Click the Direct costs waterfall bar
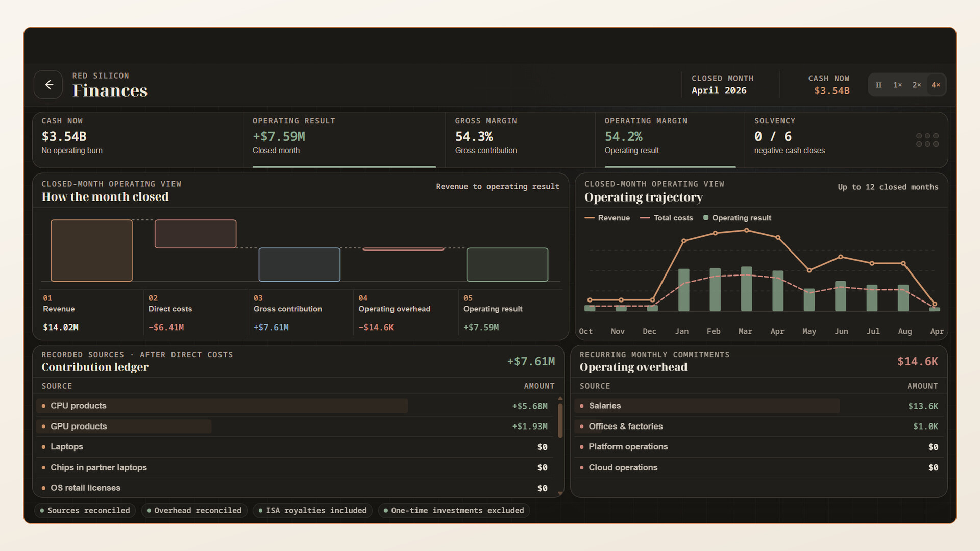 click(x=195, y=234)
